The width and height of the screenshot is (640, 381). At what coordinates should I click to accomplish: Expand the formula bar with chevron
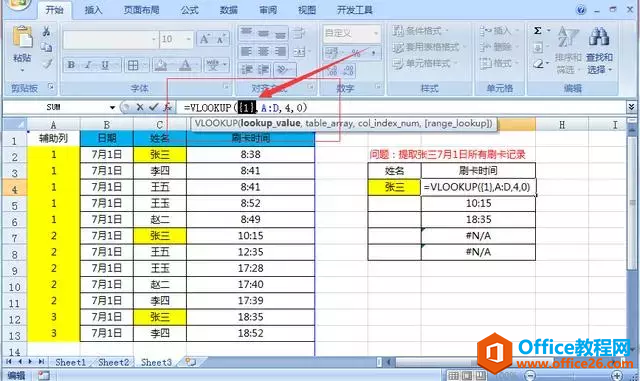(631, 107)
